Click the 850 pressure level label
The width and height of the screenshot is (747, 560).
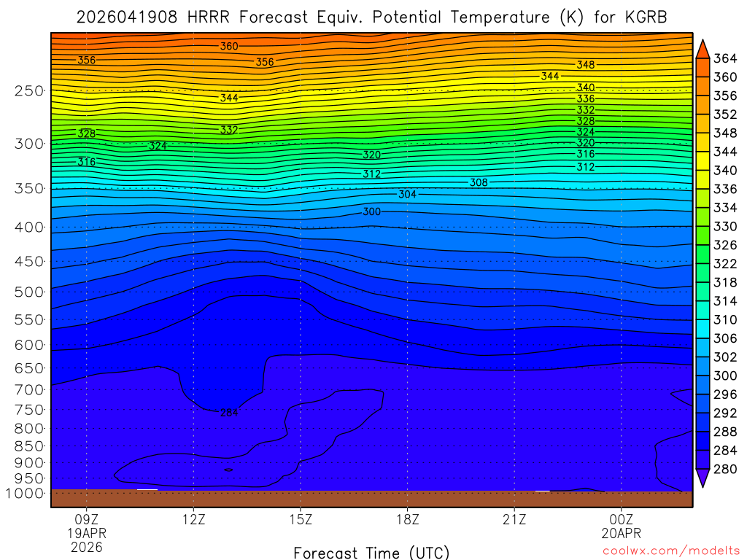(x=29, y=446)
